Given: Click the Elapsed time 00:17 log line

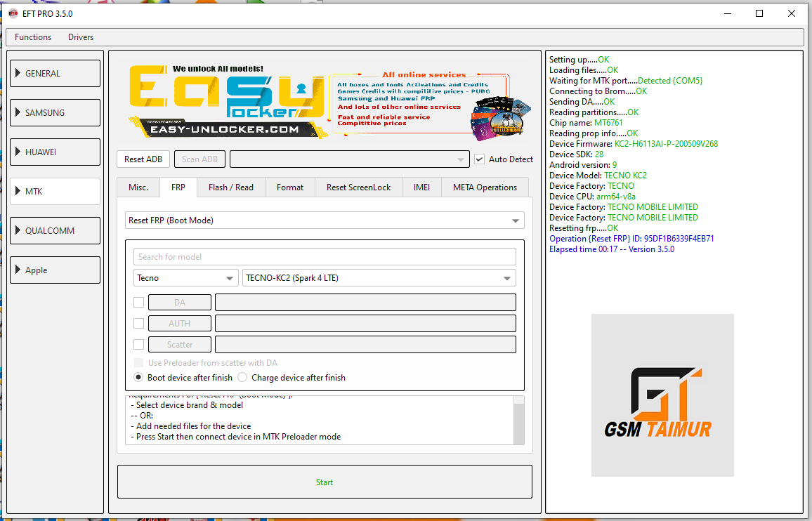Looking at the screenshot, I should point(612,249).
